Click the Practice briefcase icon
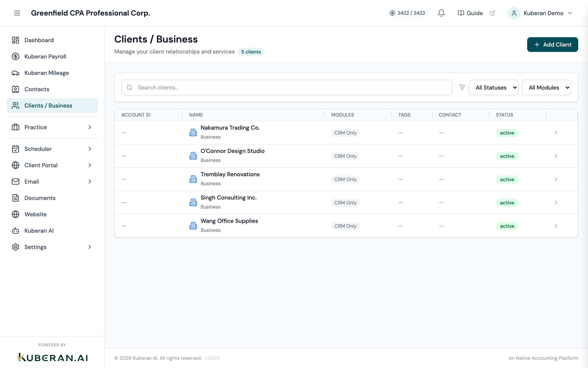588x368 pixels. (x=16, y=127)
